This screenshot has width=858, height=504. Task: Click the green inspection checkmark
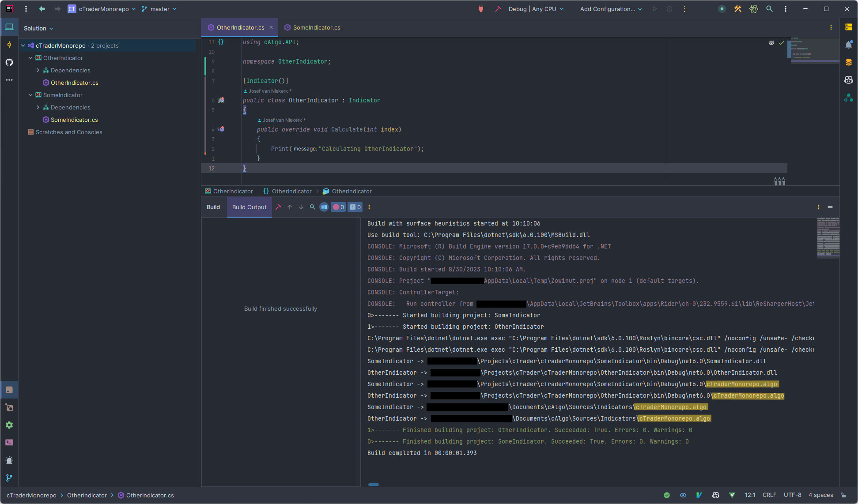782,43
